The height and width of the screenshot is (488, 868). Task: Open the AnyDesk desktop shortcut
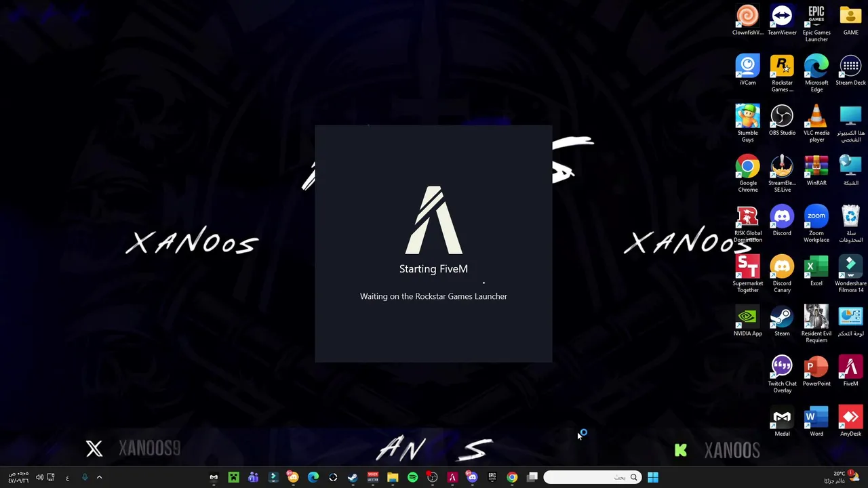850,422
